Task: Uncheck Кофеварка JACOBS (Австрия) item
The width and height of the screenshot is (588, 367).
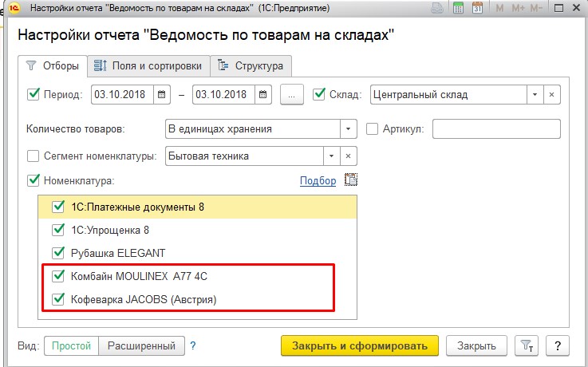Action: click(x=58, y=299)
